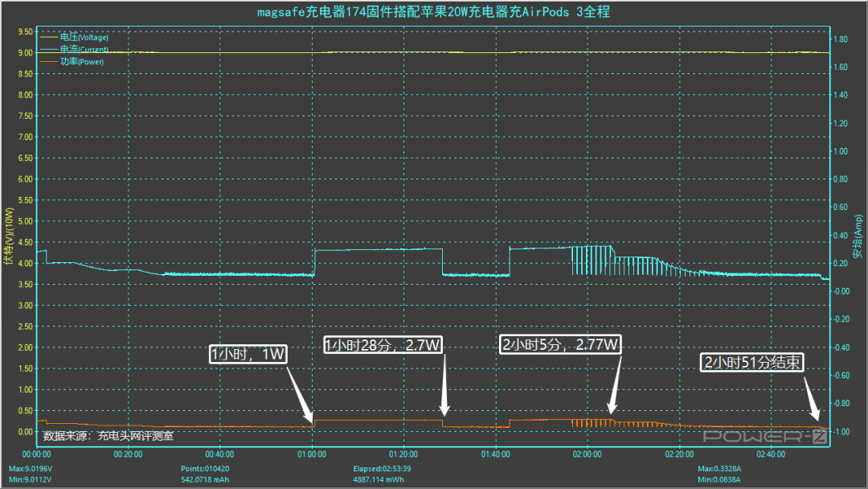The image size is (868, 489).
Task: Click the 9.50 left axis value
Action: (x=26, y=31)
